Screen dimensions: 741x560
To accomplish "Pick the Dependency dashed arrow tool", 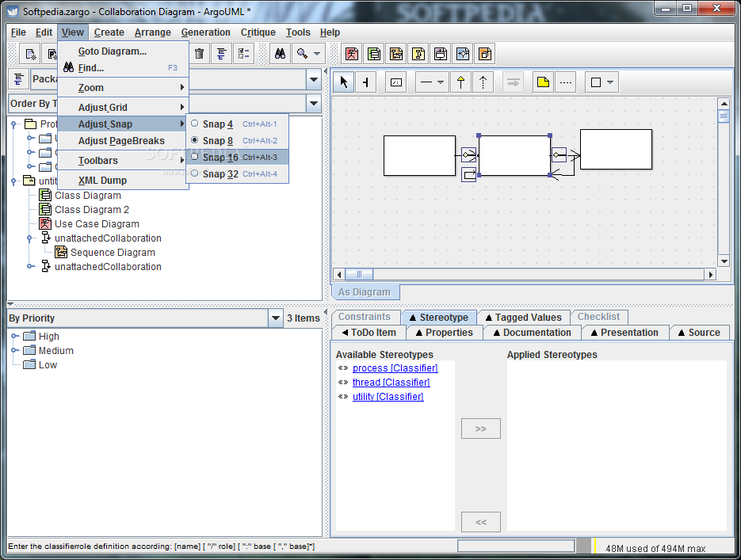I will [x=483, y=82].
